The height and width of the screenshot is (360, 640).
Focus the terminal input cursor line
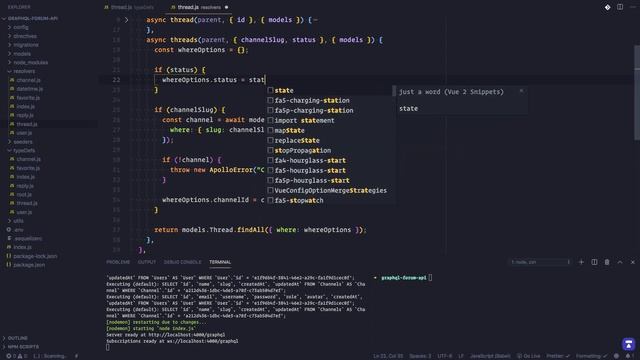pos(108,347)
